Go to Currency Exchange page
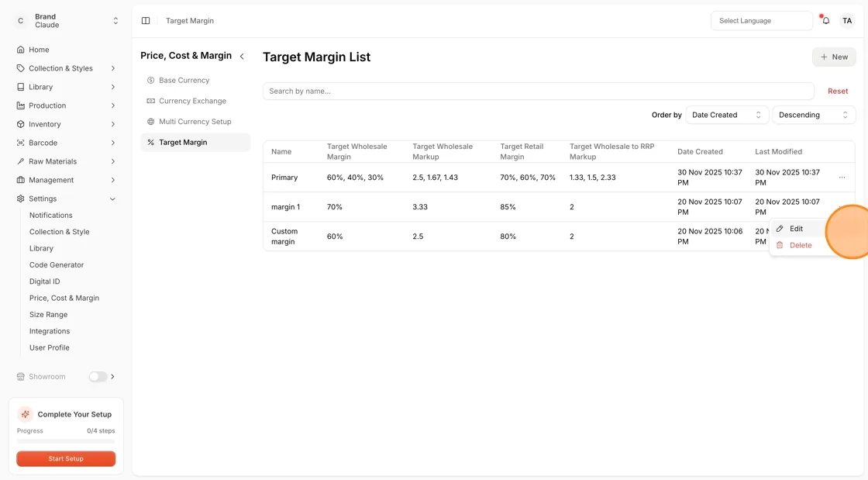Screen dimensions: 868x480 195,101
